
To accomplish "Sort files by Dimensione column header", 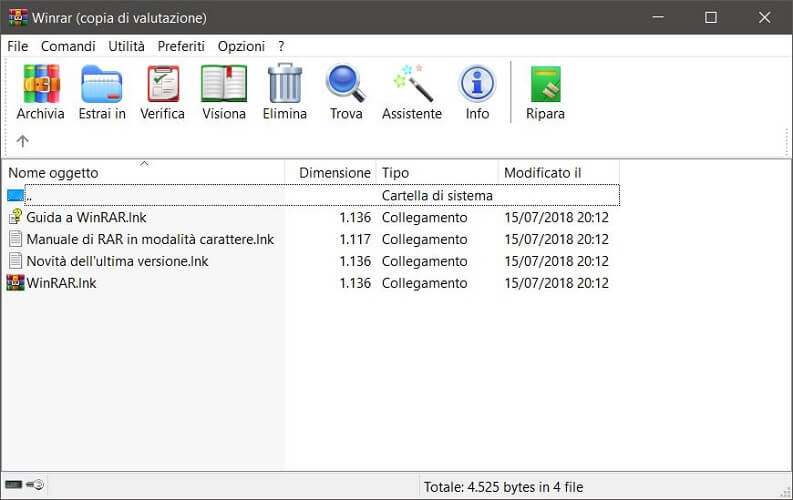I will tap(334, 173).
